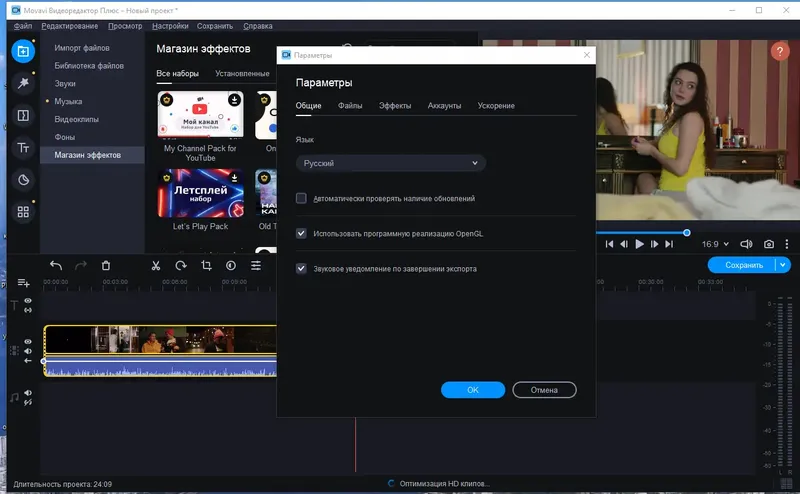Play the preview video
Viewport: 800px width, 494px height.
point(639,244)
